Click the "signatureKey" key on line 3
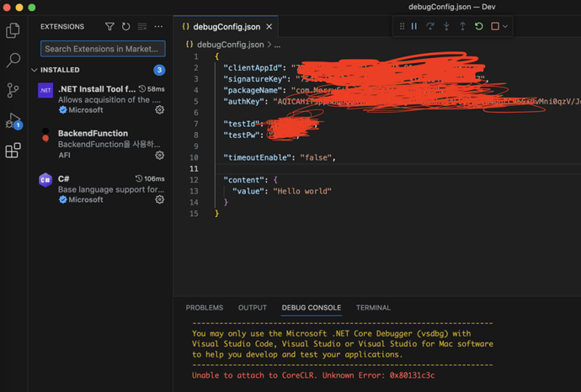 255,79
